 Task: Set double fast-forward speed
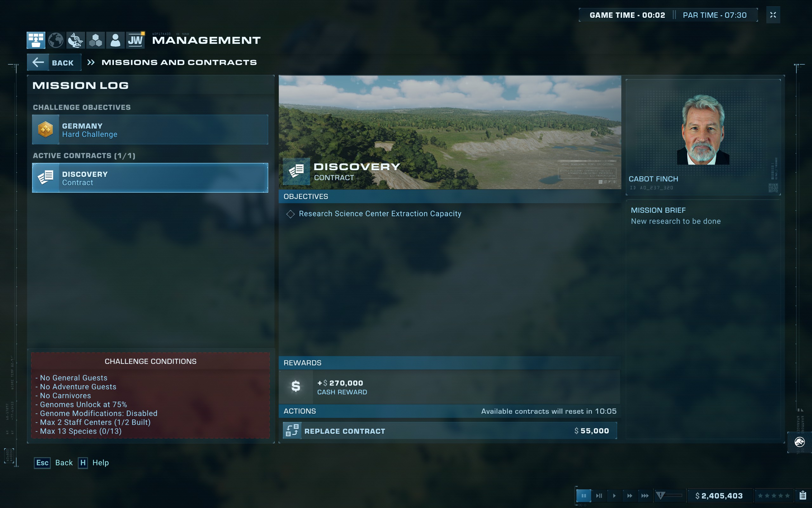pos(630,496)
